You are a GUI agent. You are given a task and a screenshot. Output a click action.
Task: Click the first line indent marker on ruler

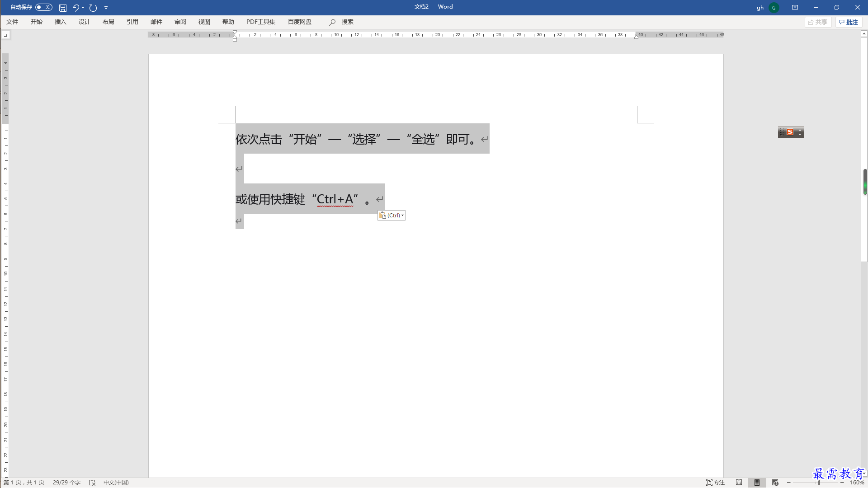tap(235, 33)
